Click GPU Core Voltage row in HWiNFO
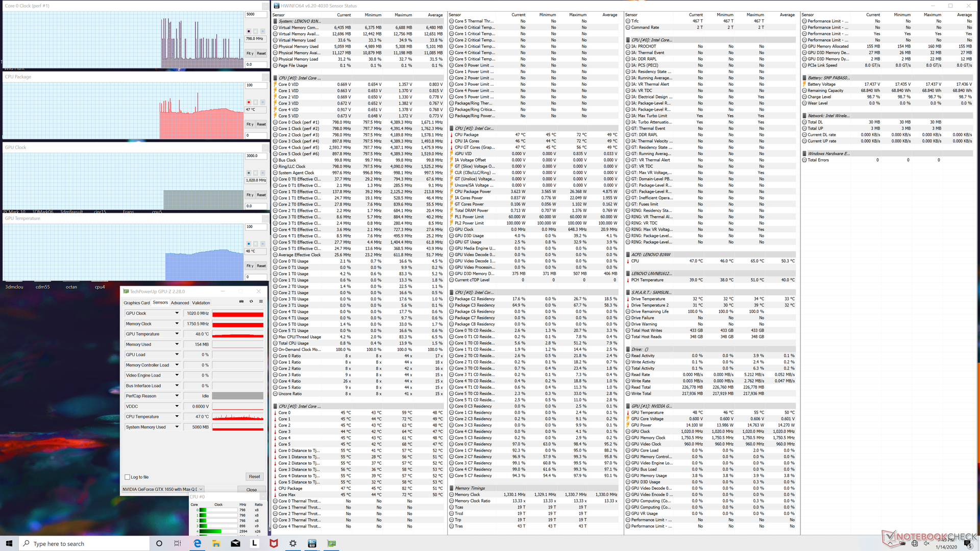 (710, 419)
